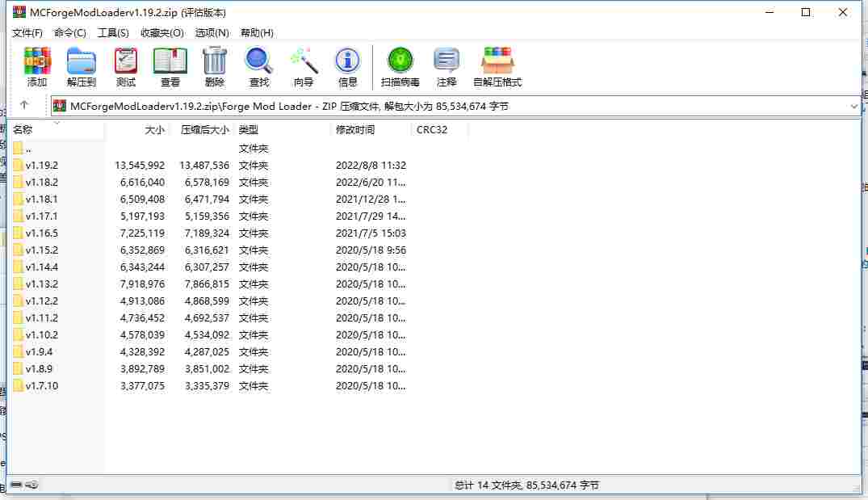
Task: Sort by Type (类型) column header
Action: (x=283, y=129)
